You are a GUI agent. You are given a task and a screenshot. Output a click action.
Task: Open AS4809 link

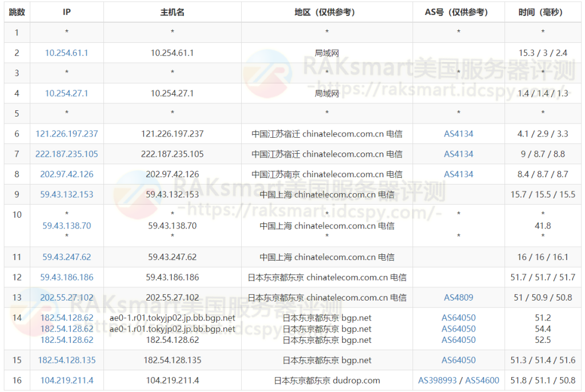[458, 297]
